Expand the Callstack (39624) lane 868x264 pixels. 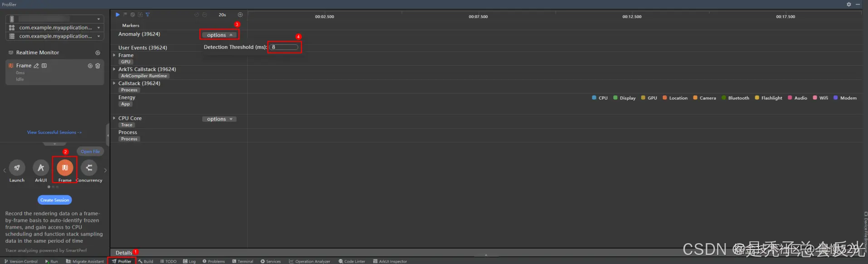[x=114, y=83]
